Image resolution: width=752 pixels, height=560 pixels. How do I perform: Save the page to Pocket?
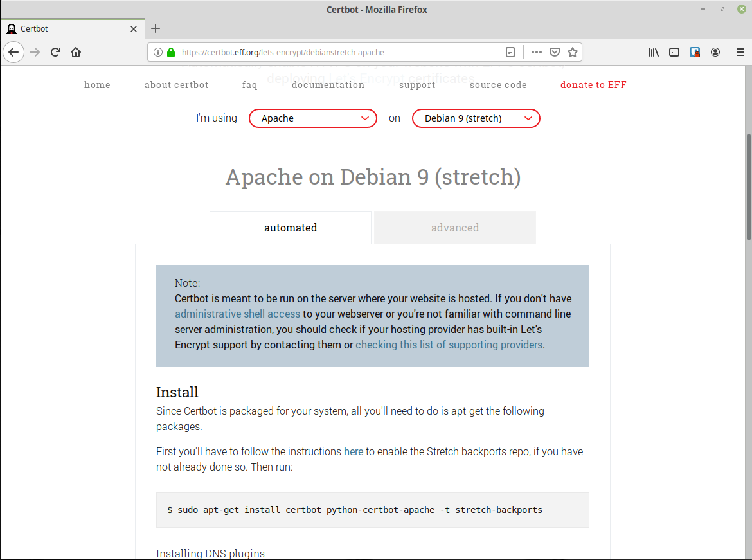pyautogui.click(x=555, y=52)
